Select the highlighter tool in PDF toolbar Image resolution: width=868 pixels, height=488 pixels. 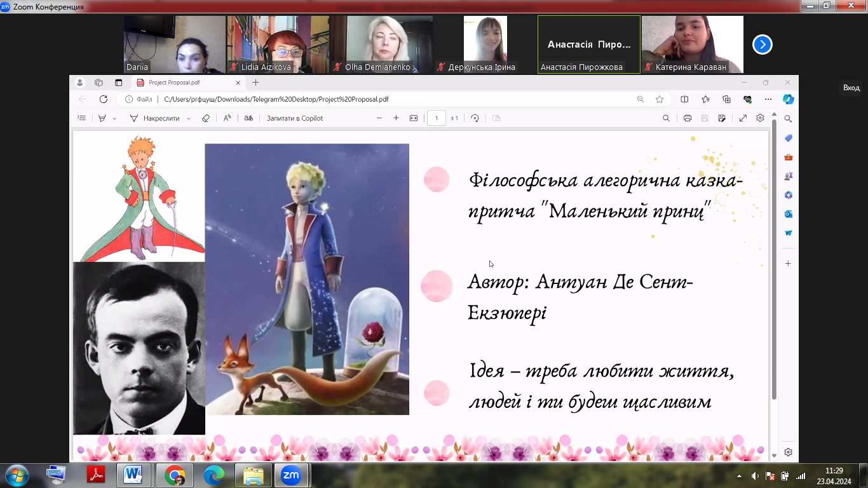[x=102, y=118]
